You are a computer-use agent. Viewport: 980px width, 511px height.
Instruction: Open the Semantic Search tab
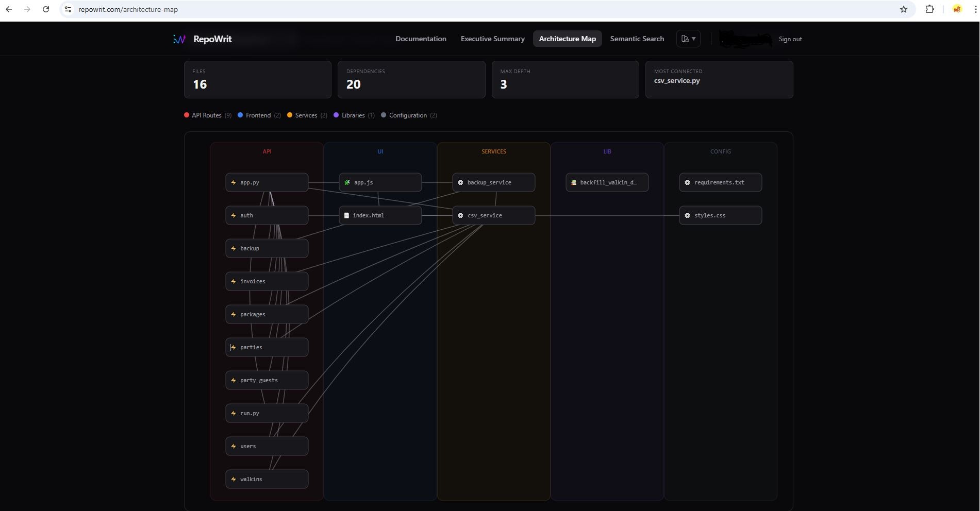click(x=637, y=39)
